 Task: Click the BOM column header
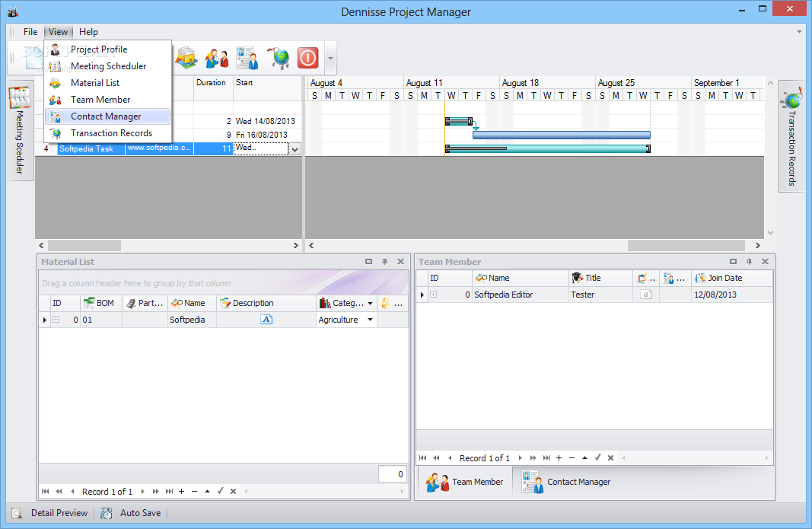(101, 303)
